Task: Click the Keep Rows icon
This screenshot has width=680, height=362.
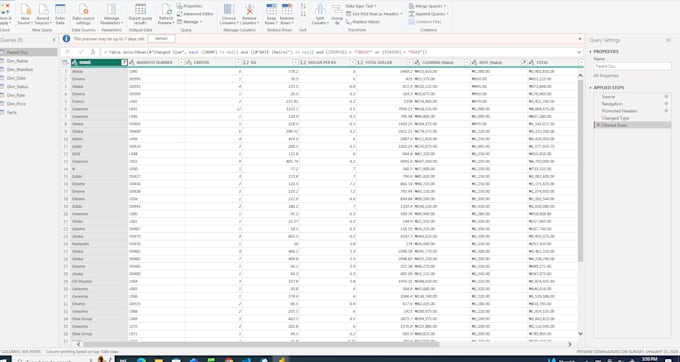Action: pos(271,10)
